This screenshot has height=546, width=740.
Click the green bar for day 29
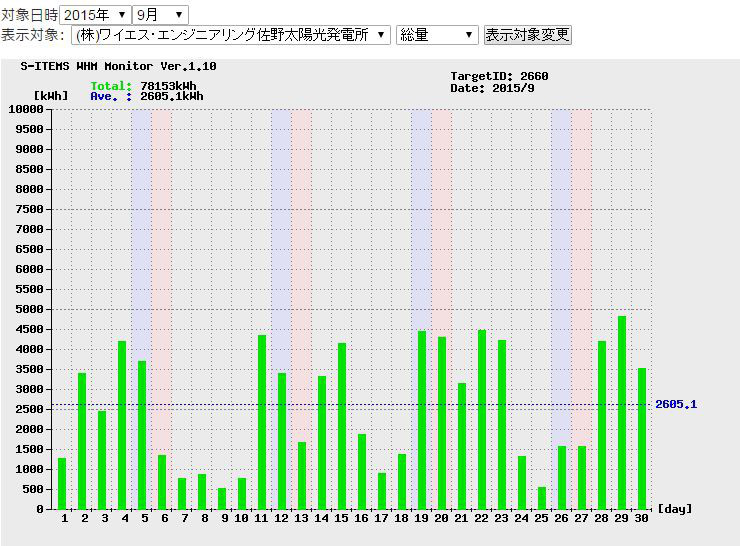[622, 412]
